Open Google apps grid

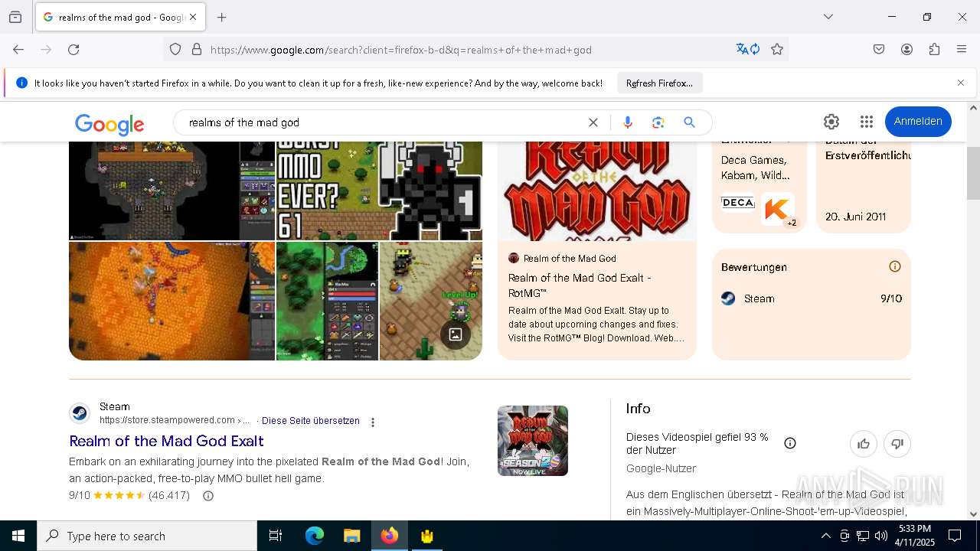867,122
